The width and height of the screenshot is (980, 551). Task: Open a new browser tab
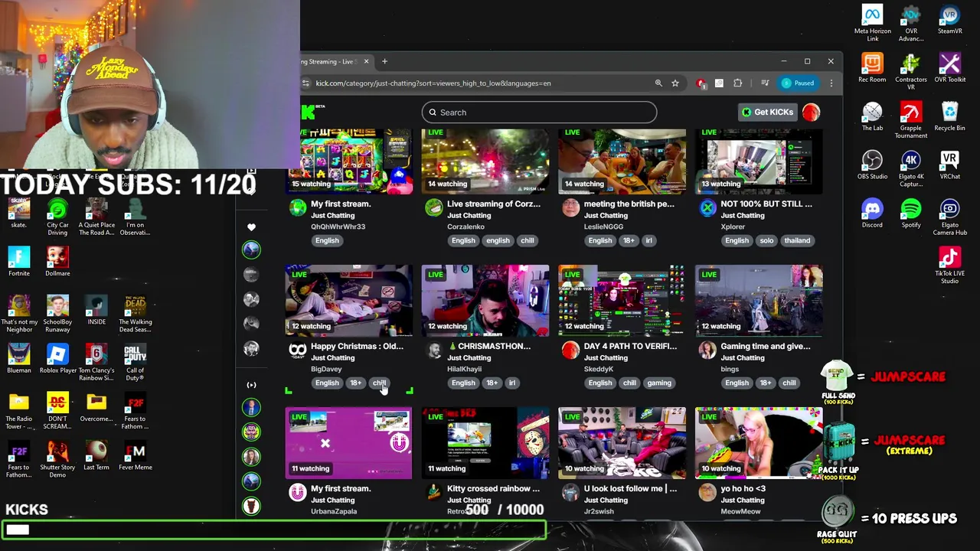click(x=384, y=61)
